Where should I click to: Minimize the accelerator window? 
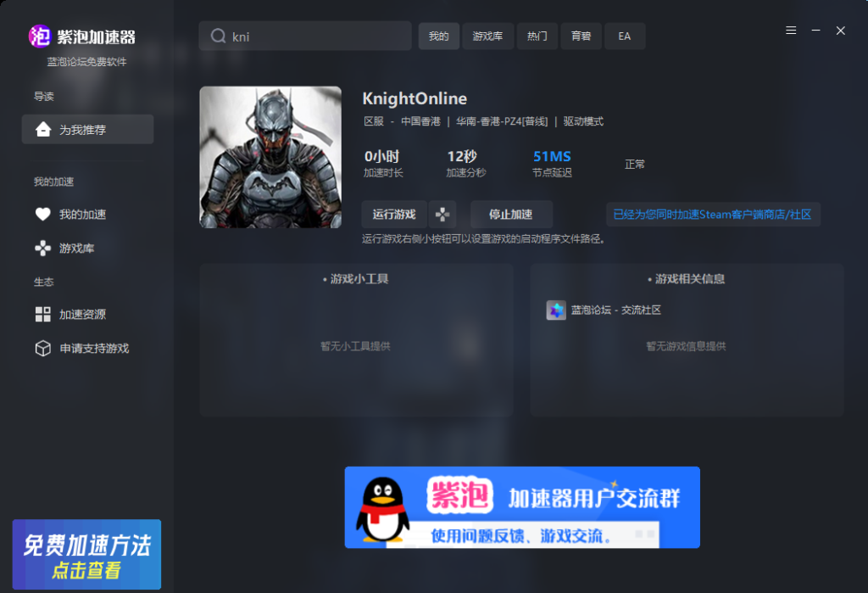pos(815,31)
